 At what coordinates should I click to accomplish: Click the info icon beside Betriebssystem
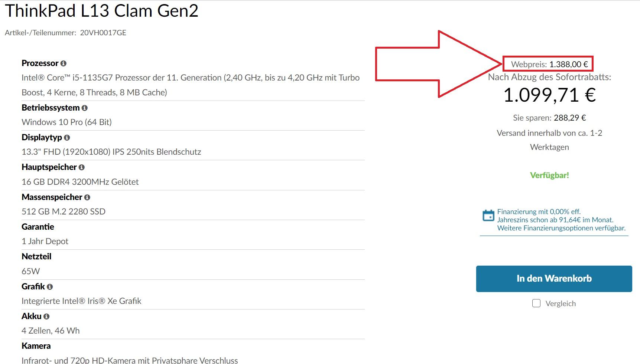point(85,108)
